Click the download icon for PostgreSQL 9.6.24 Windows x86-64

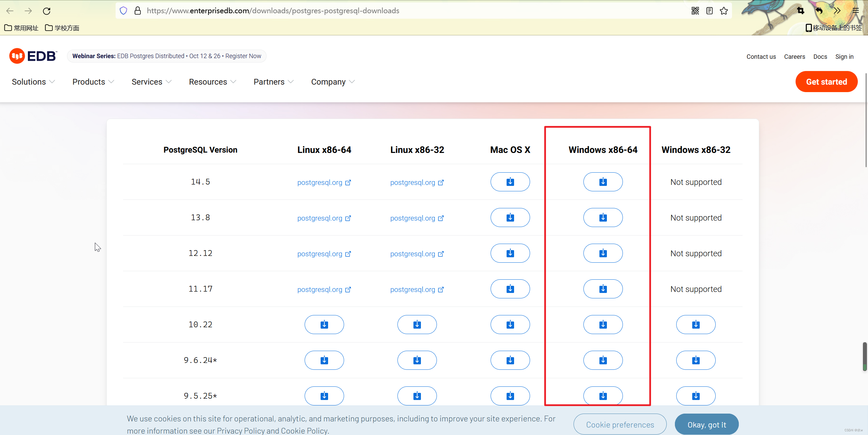pos(603,360)
